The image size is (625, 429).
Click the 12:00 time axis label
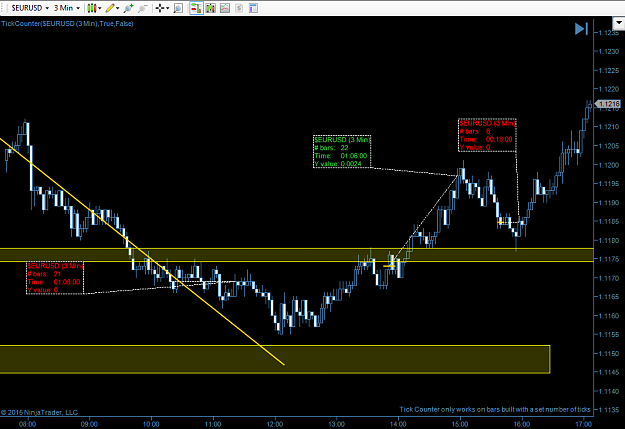(x=275, y=424)
